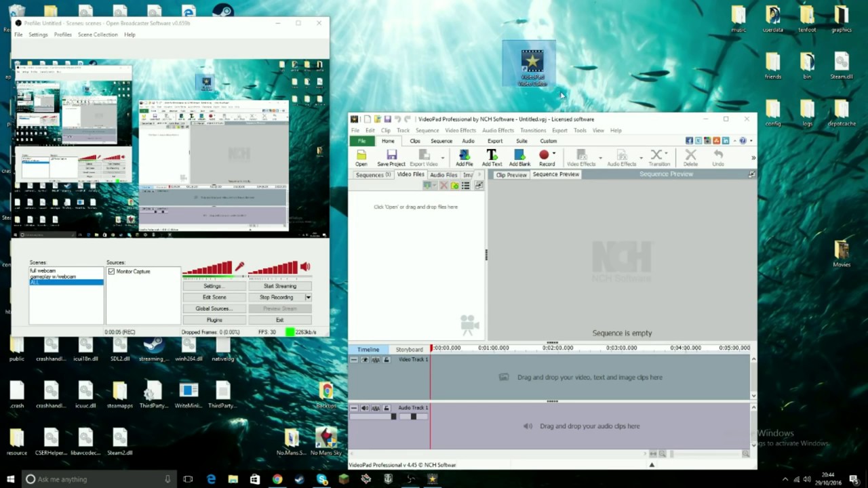The height and width of the screenshot is (488, 868).
Task: Click the red delete X in bin toolbar
Action: click(x=443, y=185)
